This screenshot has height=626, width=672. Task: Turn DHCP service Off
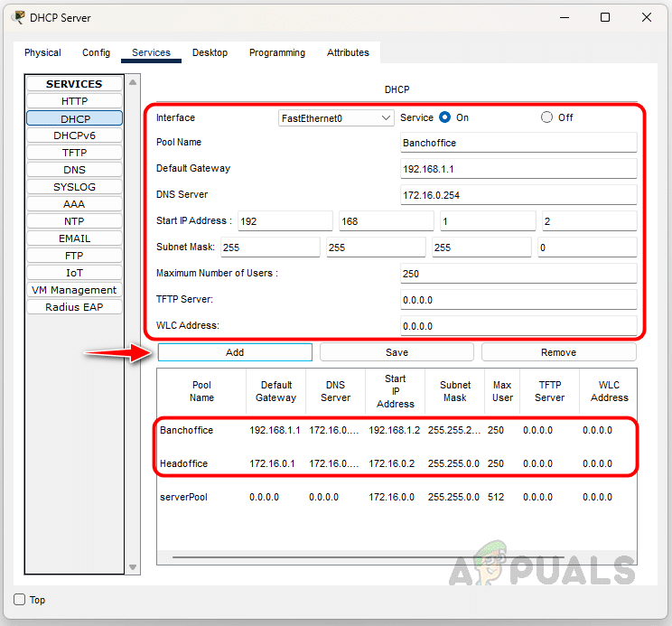coord(546,117)
